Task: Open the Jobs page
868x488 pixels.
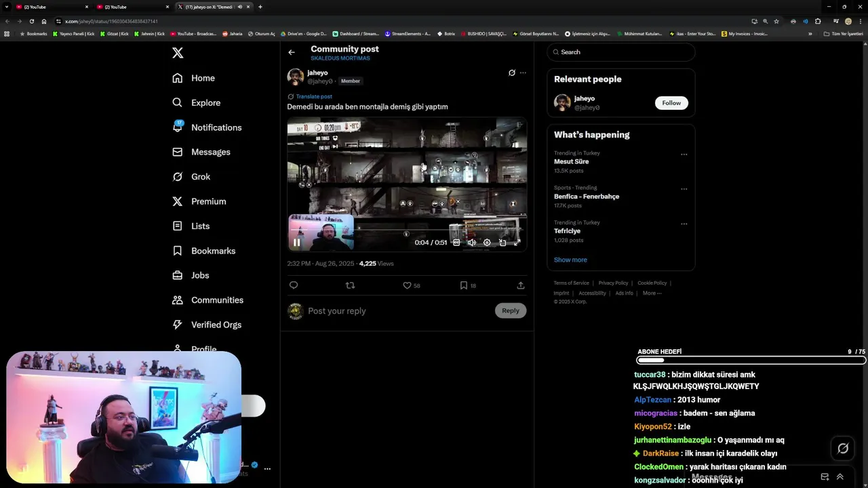Action: tap(191, 275)
